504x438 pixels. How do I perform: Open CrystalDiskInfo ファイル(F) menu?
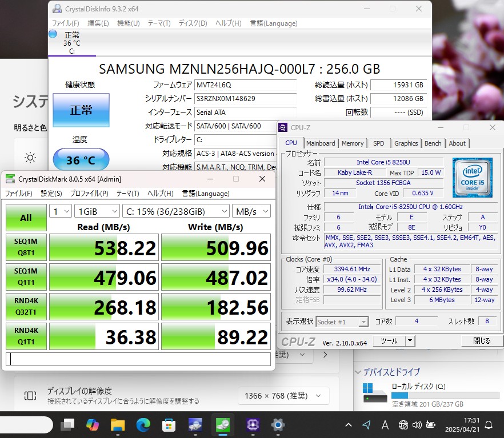66,23
